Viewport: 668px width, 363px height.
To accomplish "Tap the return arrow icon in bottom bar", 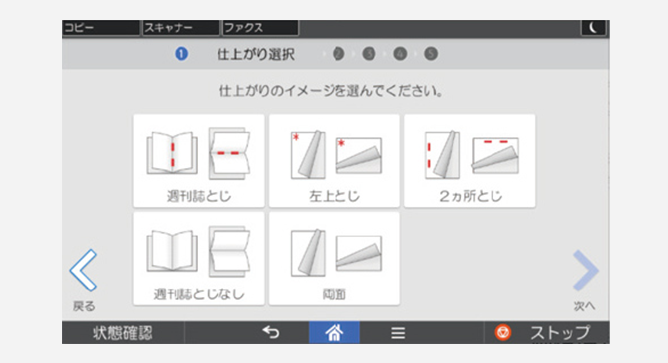I will coord(271,332).
